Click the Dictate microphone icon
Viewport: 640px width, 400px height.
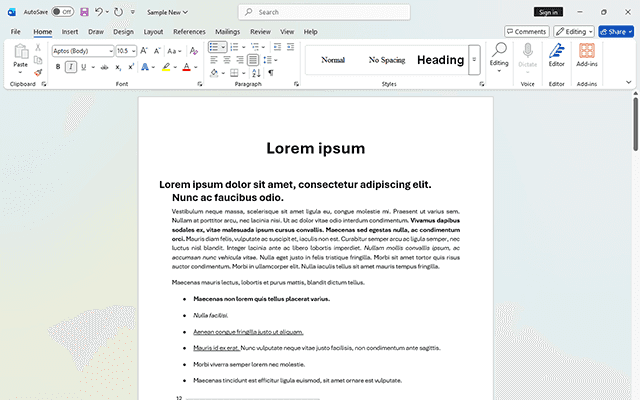pos(527,51)
